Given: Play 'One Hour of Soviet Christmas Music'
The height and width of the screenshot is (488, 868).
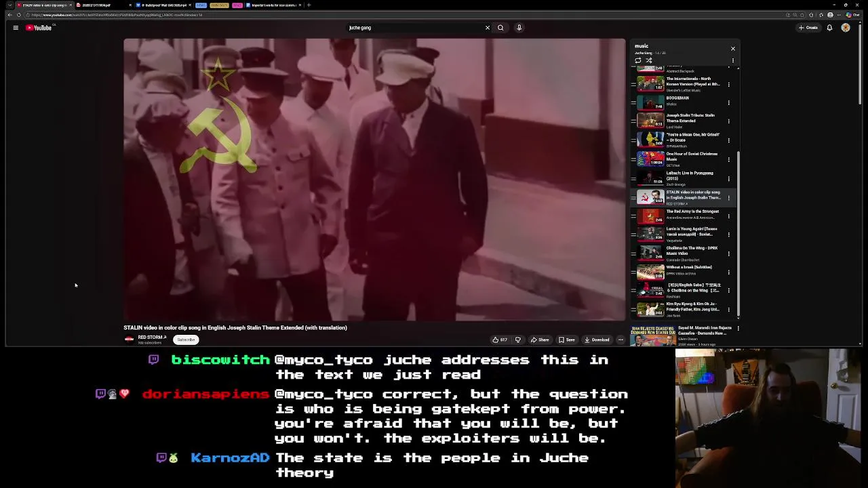Looking at the screenshot, I should pyautogui.click(x=650, y=159).
